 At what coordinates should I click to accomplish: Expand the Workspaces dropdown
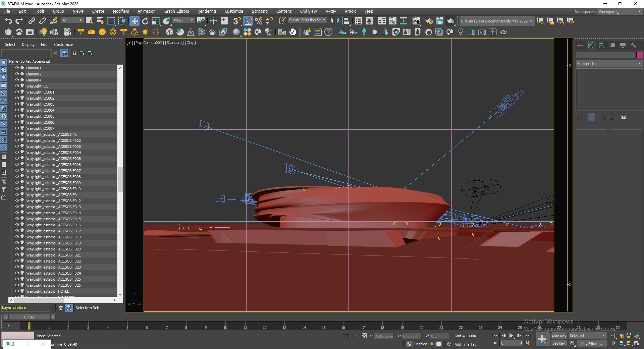click(620, 12)
